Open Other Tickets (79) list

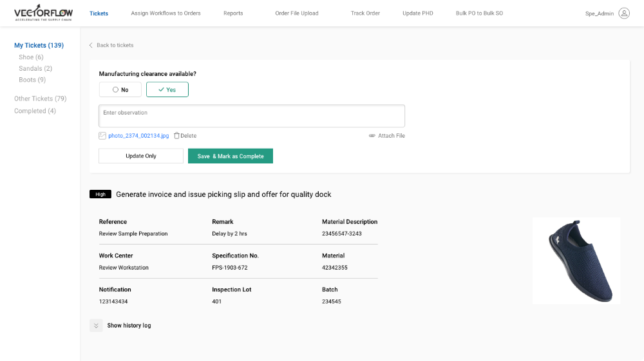(x=40, y=99)
